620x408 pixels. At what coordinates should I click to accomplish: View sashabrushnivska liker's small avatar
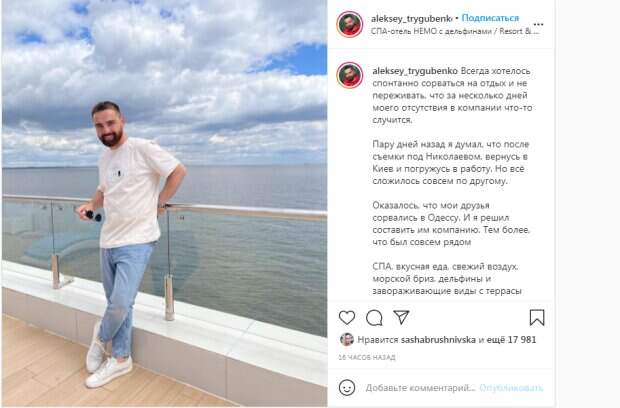(x=347, y=339)
